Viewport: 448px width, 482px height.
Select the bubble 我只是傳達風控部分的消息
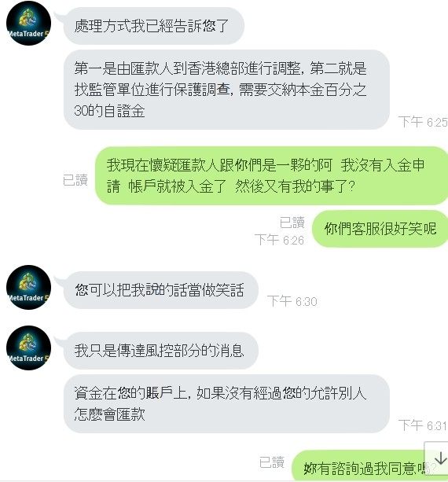coord(160,351)
